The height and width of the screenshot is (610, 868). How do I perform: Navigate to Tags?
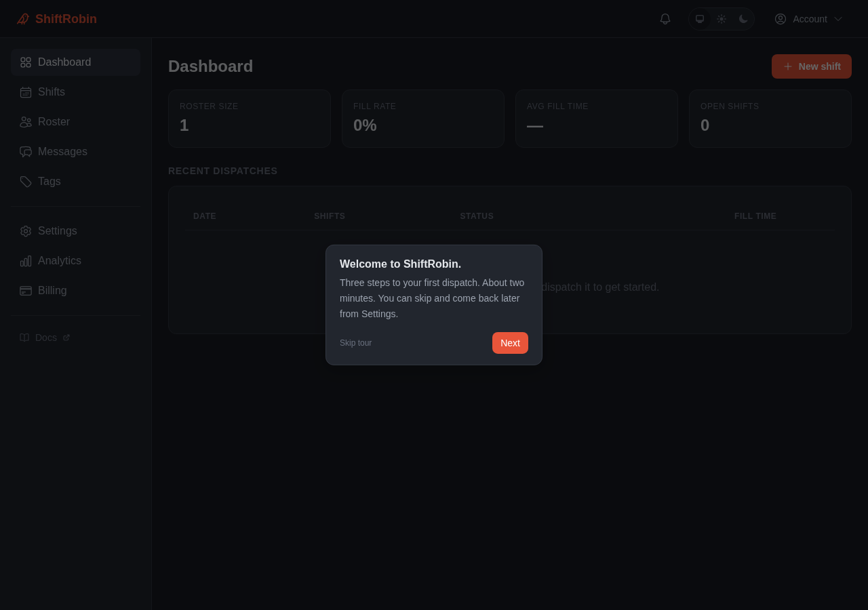(x=75, y=182)
